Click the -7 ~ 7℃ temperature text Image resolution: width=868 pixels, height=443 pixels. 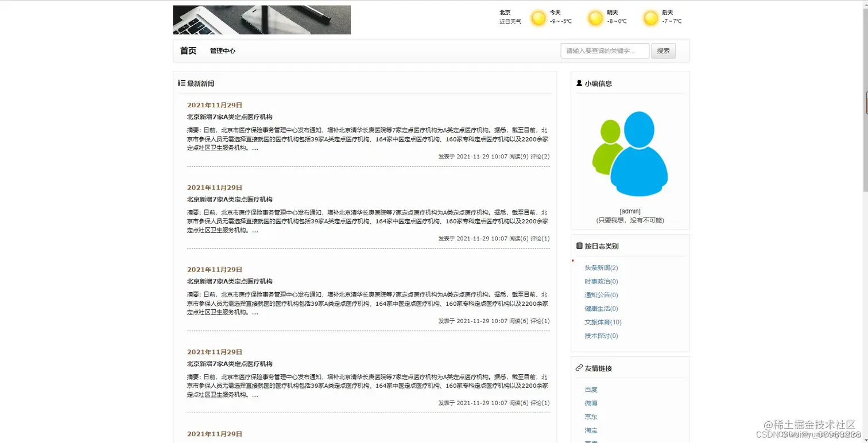672,22
